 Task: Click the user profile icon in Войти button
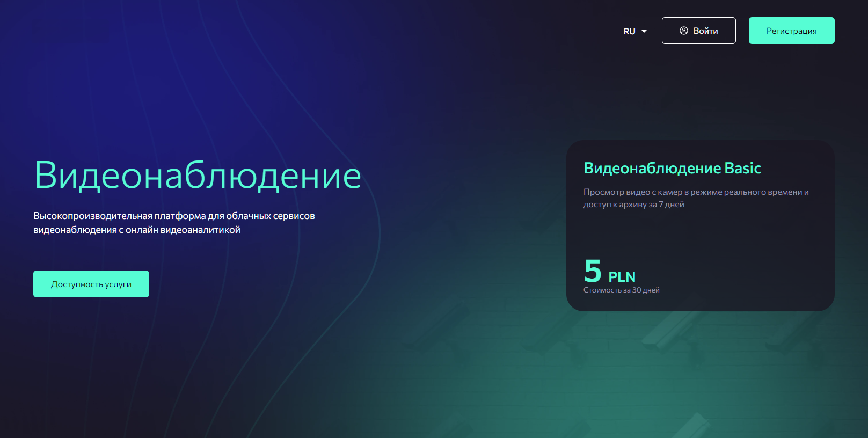coord(683,31)
